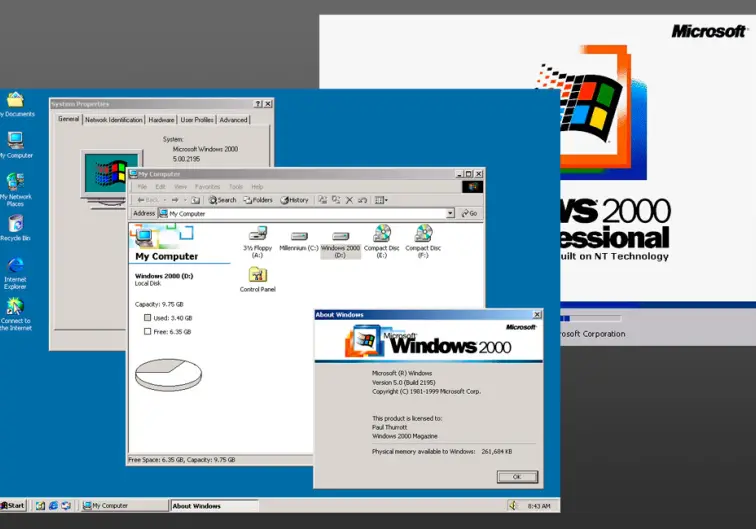Select the Internet Explorer desktop icon
The image size is (756, 529).
click(x=15, y=267)
